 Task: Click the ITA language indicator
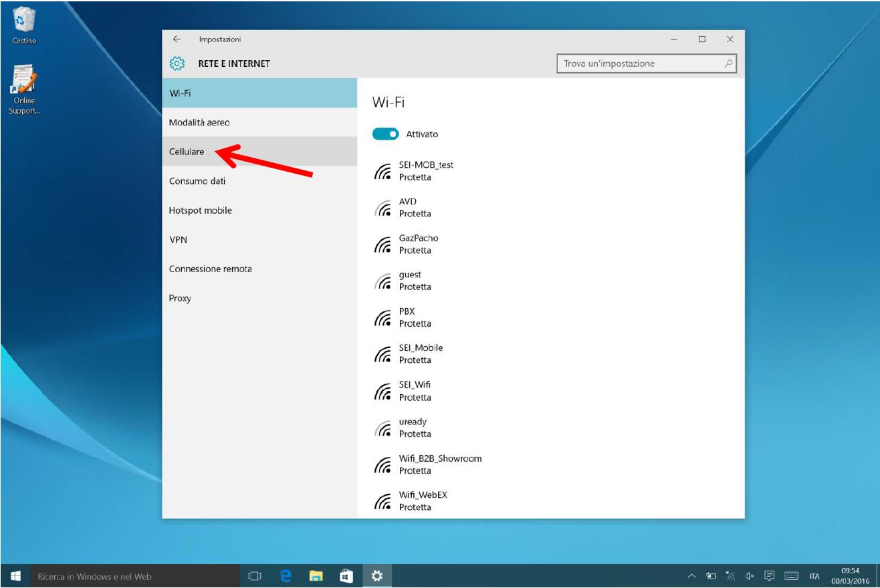[x=814, y=577]
